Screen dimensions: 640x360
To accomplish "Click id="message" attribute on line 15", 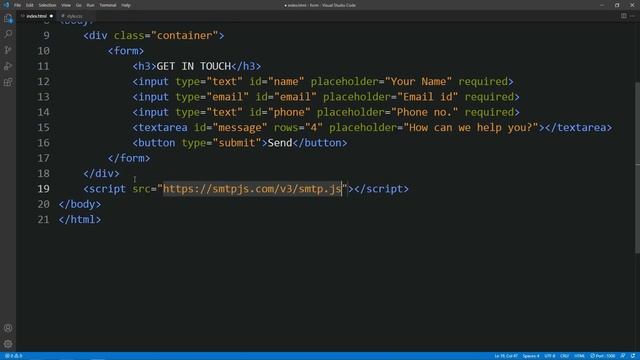I will (x=230, y=128).
